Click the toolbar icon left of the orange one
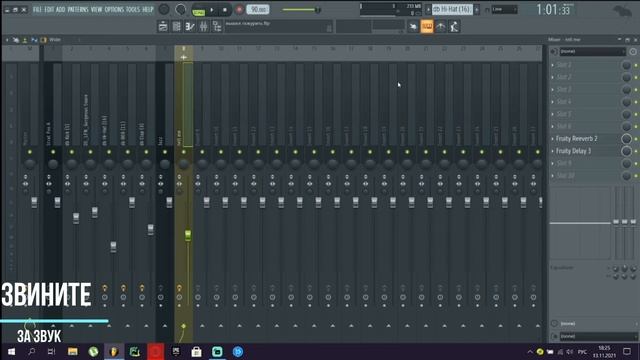 click(x=413, y=27)
